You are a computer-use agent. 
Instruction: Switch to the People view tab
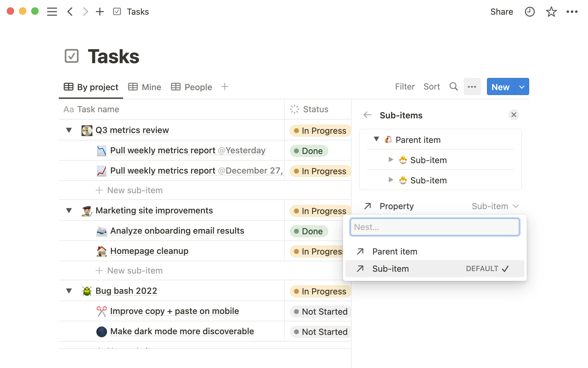191,87
